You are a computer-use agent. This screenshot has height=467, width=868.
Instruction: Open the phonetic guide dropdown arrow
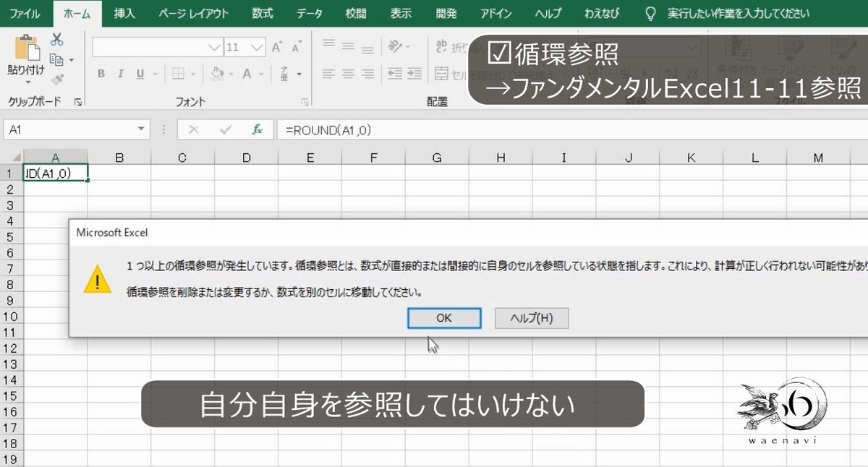(299, 74)
